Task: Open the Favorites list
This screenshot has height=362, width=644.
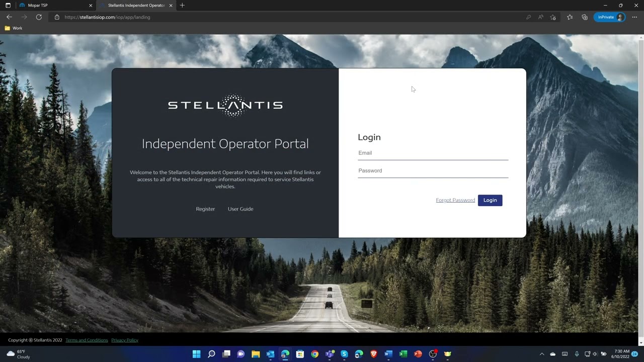Action: click(x=570, y=17)
